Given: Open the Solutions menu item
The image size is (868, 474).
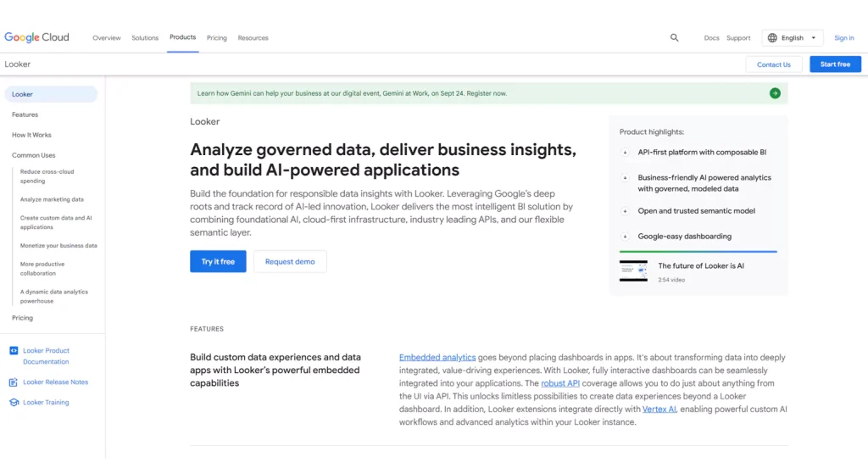Looking at the screenshot, I should [x=145, y=38].
